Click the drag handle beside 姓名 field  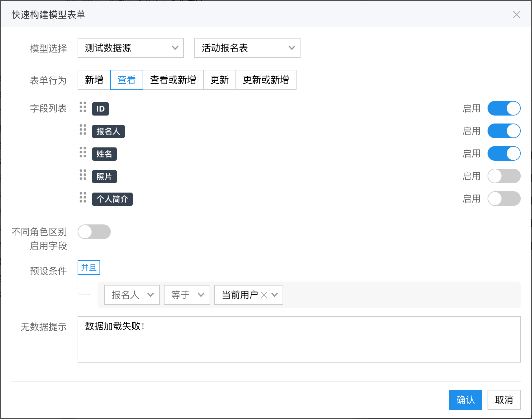coord(83,152)
